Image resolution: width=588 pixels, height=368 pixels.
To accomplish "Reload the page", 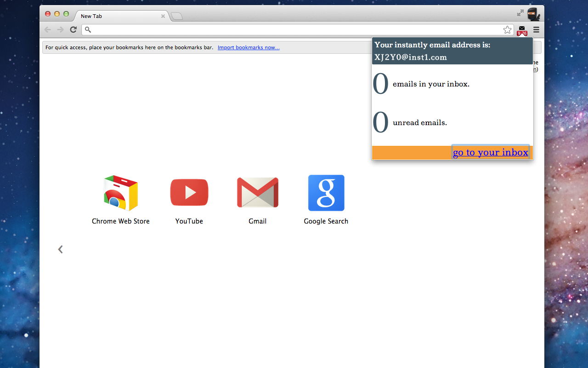I will (x=73, y=30).
